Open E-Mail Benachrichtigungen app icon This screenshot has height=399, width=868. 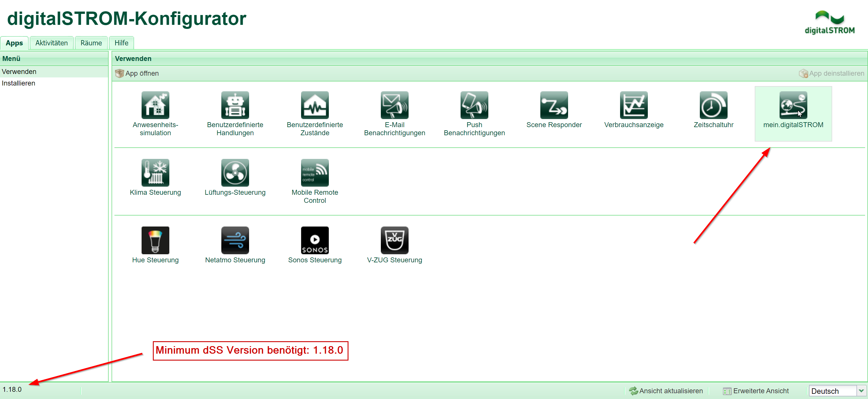pos(395,105)
